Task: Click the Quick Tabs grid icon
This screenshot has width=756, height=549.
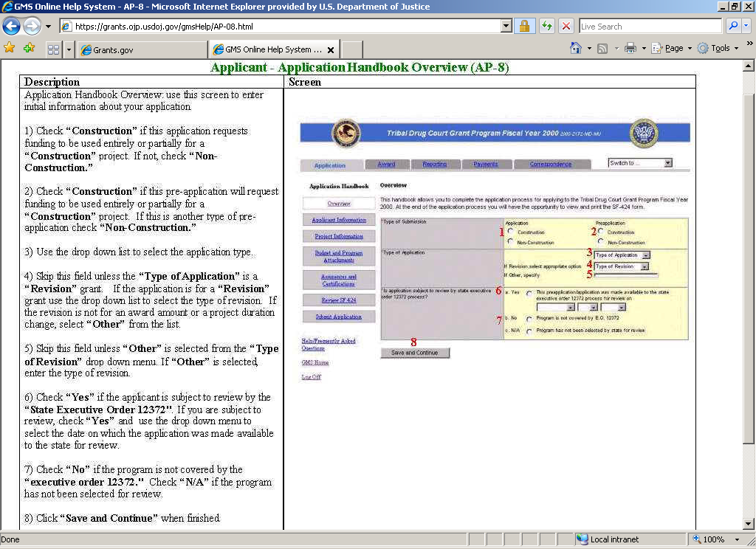Action: [53, 49]
